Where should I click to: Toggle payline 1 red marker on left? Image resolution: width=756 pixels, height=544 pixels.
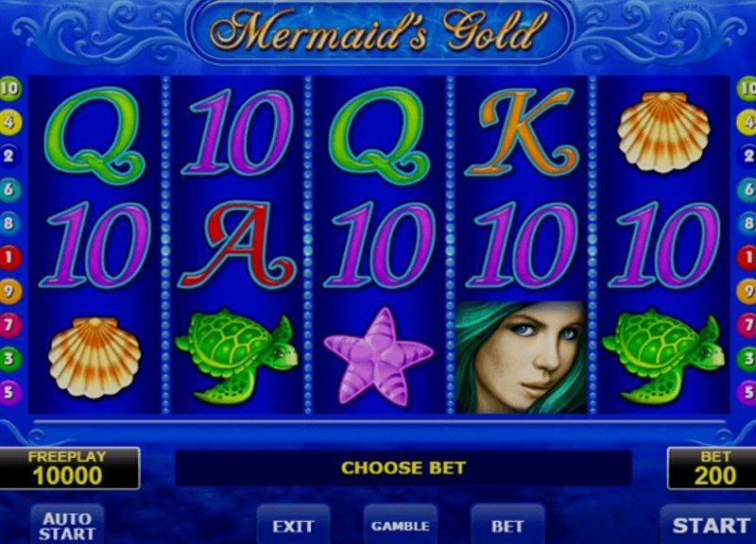(9, 257)
